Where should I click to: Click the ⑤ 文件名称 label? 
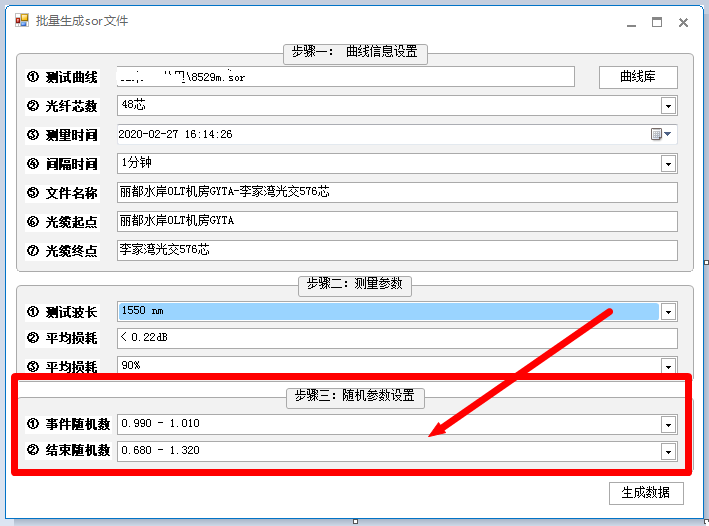click(x=62, y=193)
